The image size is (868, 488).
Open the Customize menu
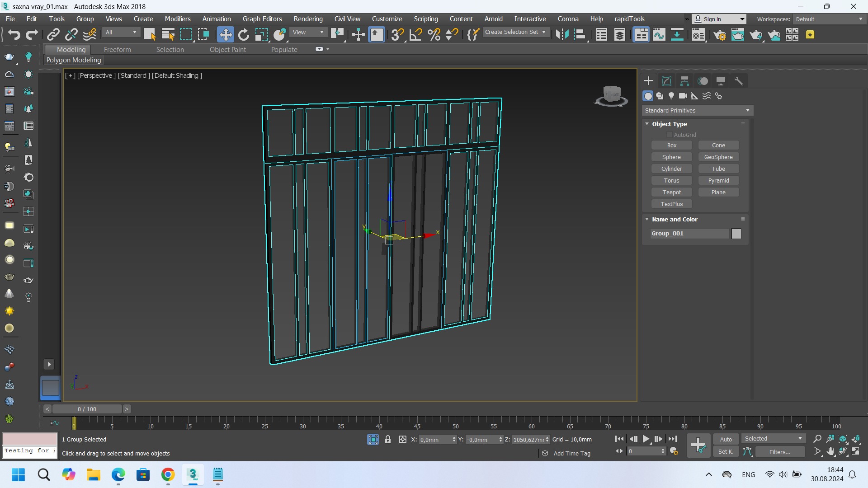click(x=387, y=19)
